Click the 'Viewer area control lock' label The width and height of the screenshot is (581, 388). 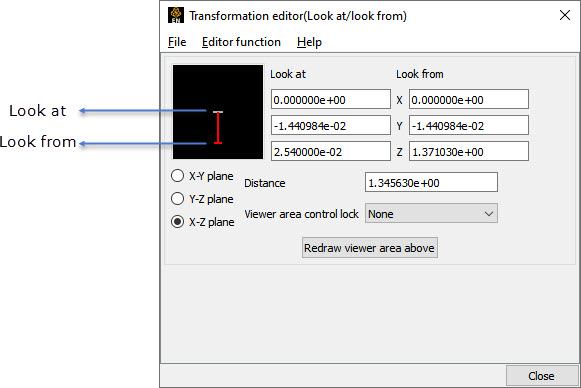(301, 214)
